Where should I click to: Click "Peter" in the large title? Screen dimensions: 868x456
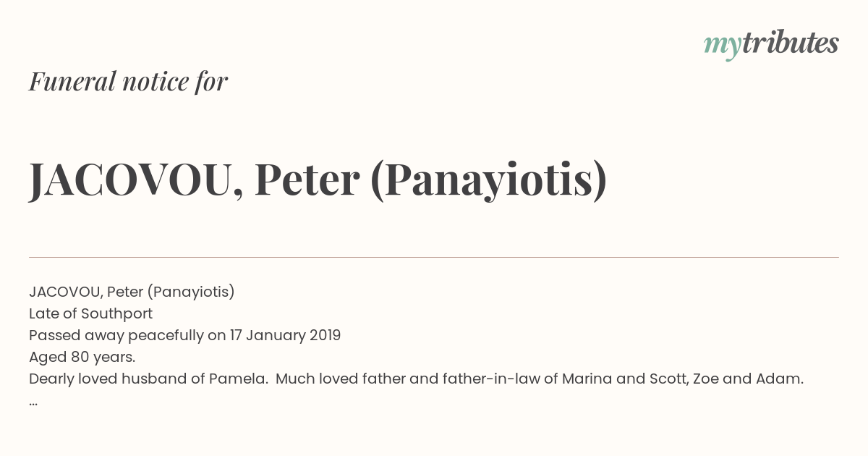tap(307, 180)
